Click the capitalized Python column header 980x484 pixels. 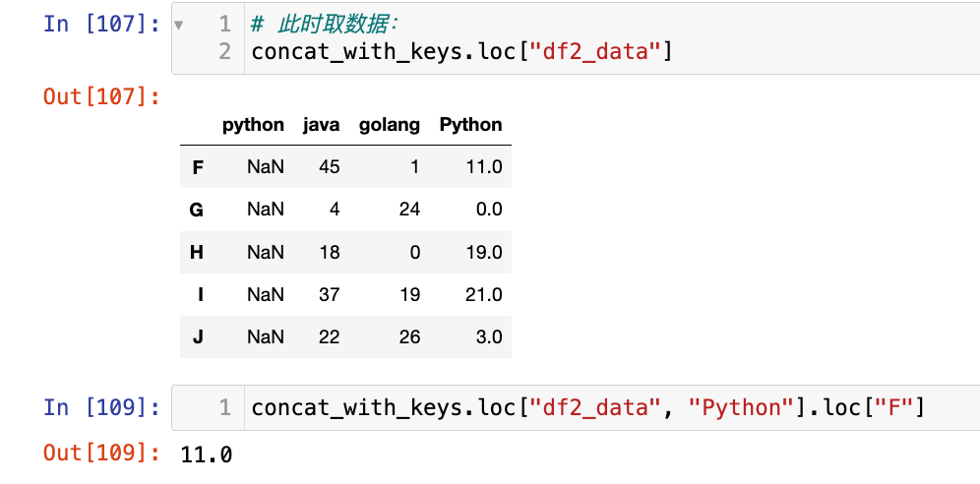pyautogui.click(x=470, y=125)
